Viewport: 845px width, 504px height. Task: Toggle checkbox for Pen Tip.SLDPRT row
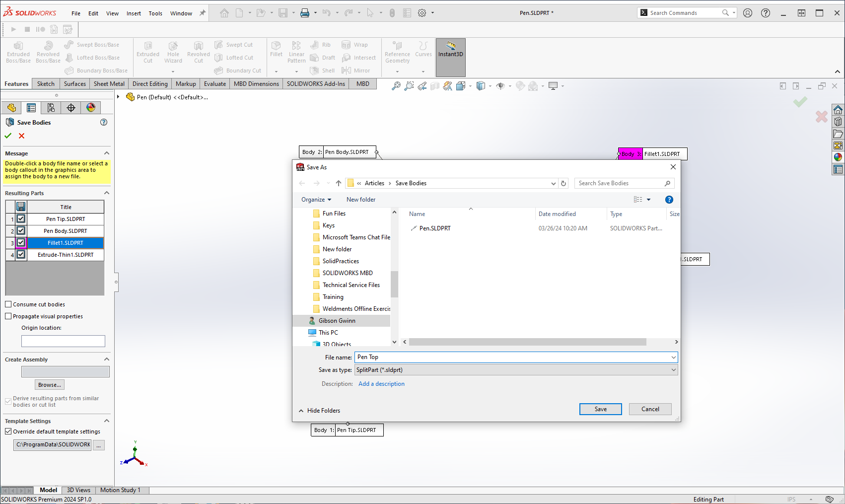21,218
